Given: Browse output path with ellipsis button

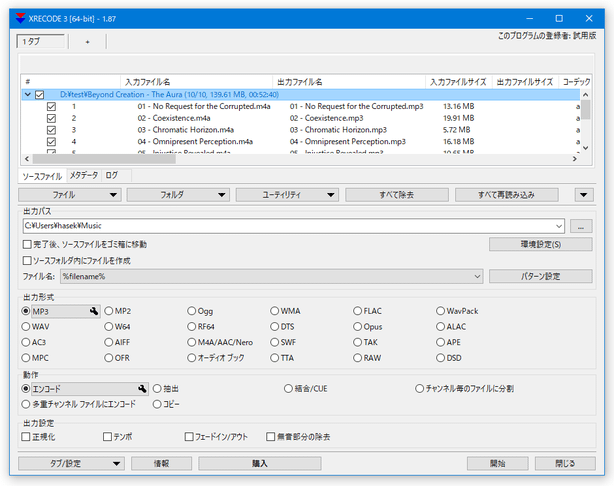Looking at the screenshot, I should pos(581,226).
